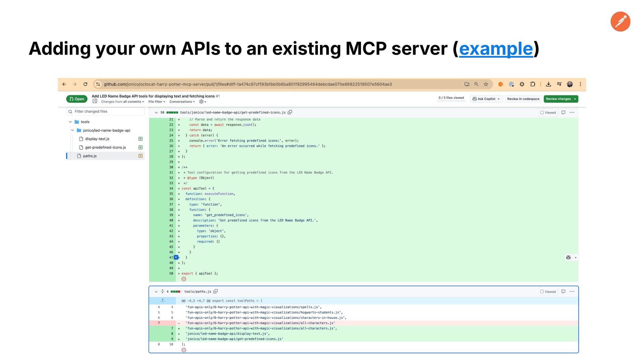Bookmark page with the star icon
644x362 pixels.
tap(486, 84)
